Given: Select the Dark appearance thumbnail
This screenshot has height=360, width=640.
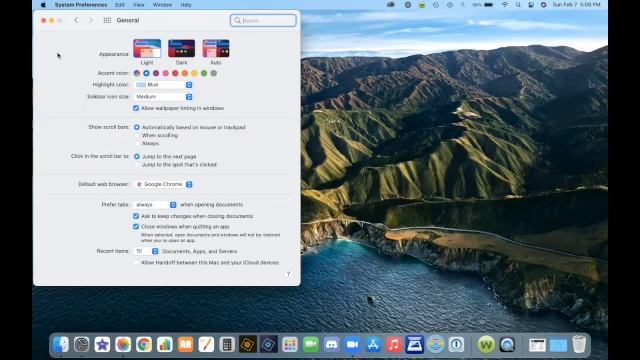Looking at the screenshot, I should click(181, 49).
